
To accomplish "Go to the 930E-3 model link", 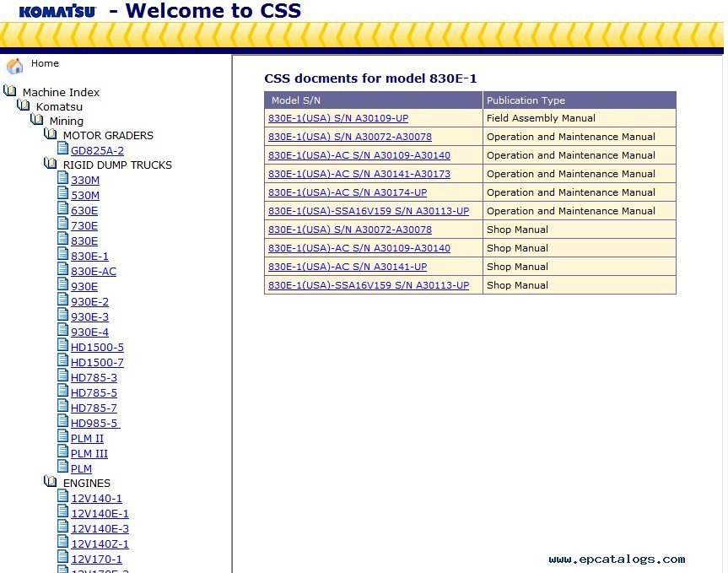I will [89, 317].
